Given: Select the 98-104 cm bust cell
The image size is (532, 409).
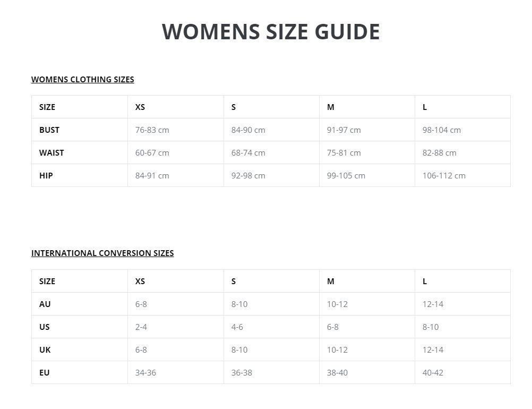Looking at the screenshot, I should coord(442,130).
